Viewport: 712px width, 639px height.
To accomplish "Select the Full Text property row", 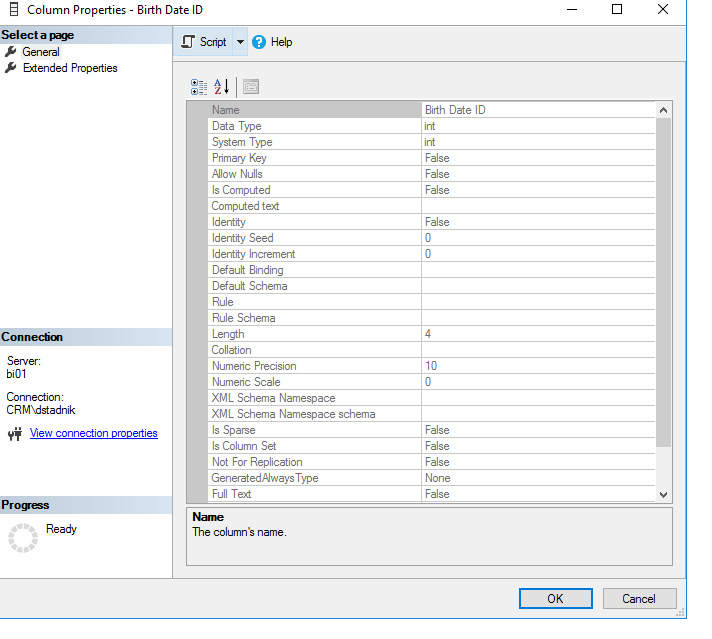I will coord(431,494).
